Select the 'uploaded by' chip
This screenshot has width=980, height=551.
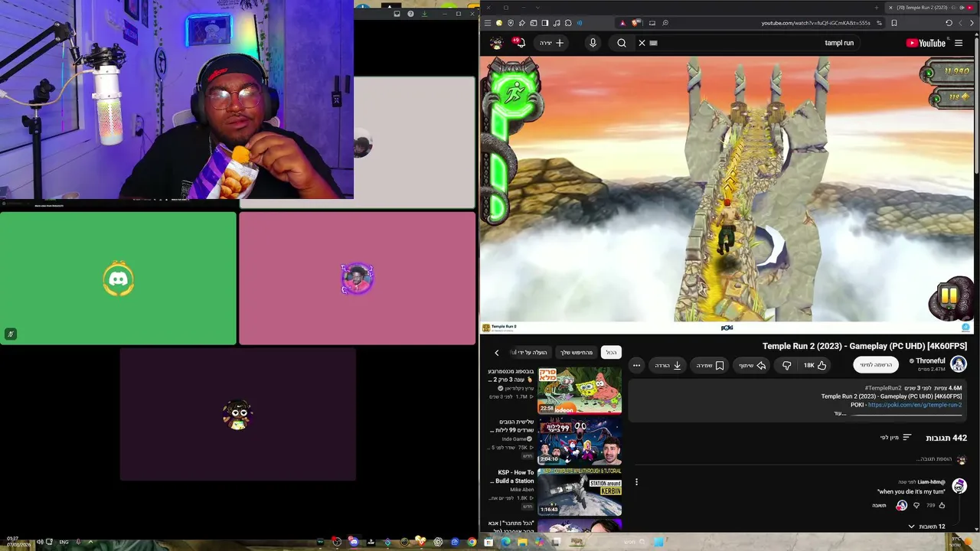coord(530,352)
